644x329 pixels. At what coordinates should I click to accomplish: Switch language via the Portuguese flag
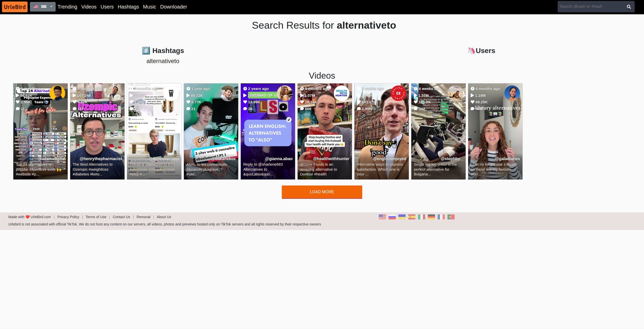[451, 217]
